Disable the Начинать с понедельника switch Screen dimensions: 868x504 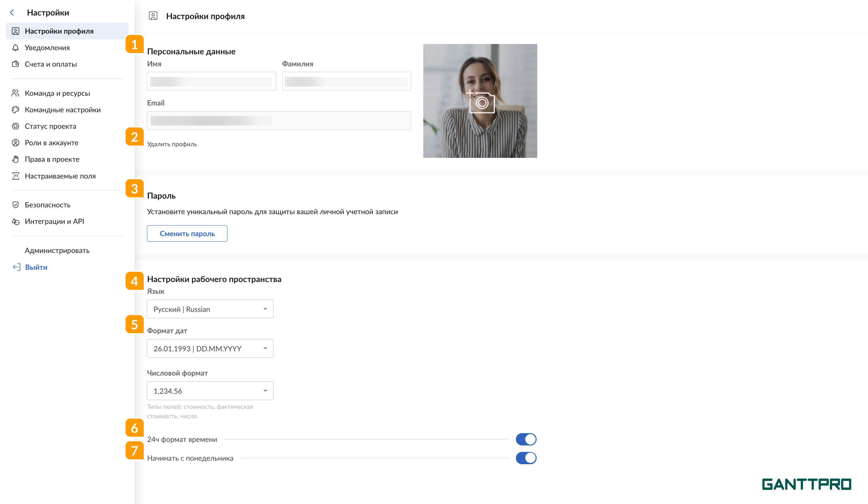point(526,458)
